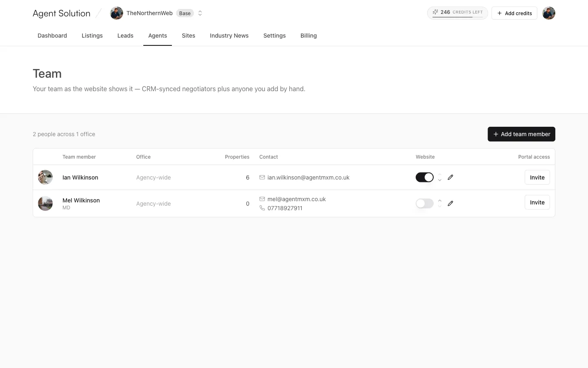Screen dimensions: 588x368
Task: Select the Agents tab
Action: tap(158, 36)
